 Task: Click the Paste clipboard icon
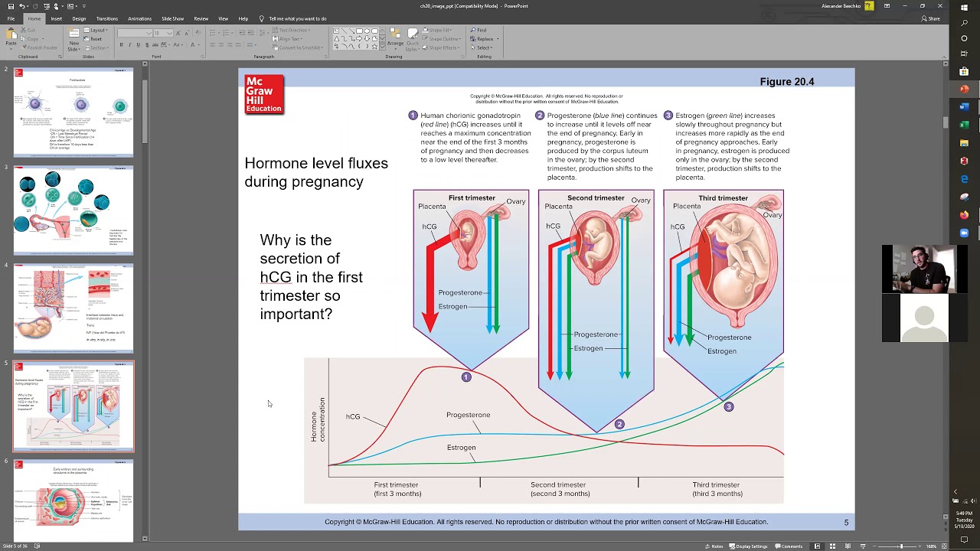pos(11,34)
